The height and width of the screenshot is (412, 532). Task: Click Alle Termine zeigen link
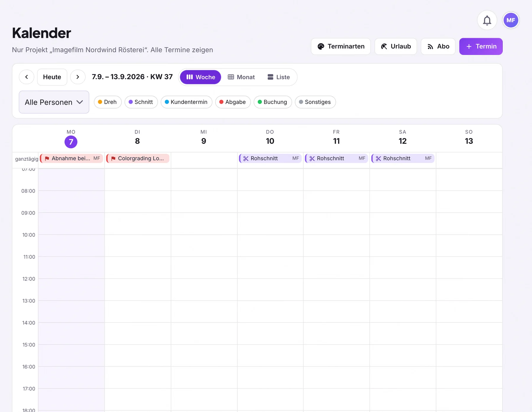click(182, 50)
